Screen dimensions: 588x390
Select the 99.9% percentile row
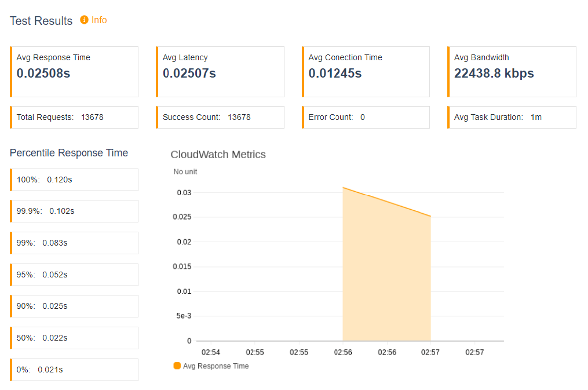pos(74,211)
